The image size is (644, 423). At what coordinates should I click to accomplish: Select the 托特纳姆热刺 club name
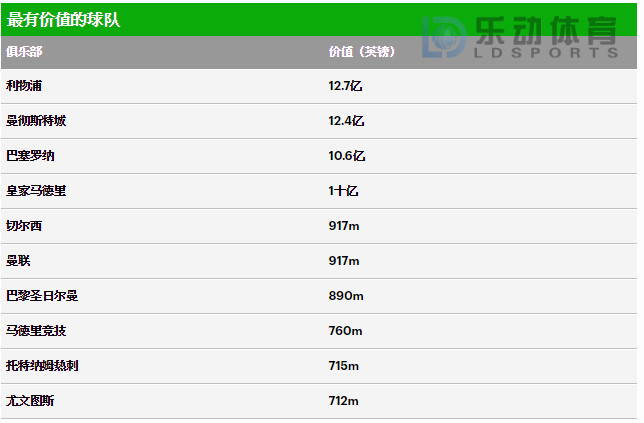tap(42, 366)
